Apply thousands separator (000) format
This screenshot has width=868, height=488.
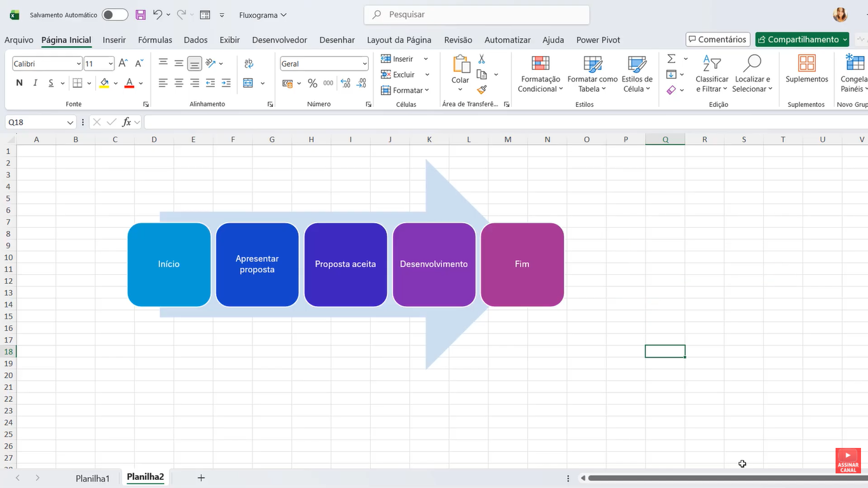point(328,83)
